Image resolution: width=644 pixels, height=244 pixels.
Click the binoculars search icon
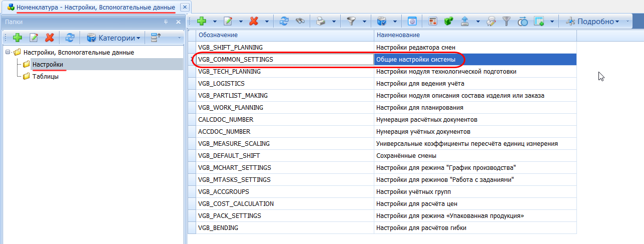coord(300,22)
